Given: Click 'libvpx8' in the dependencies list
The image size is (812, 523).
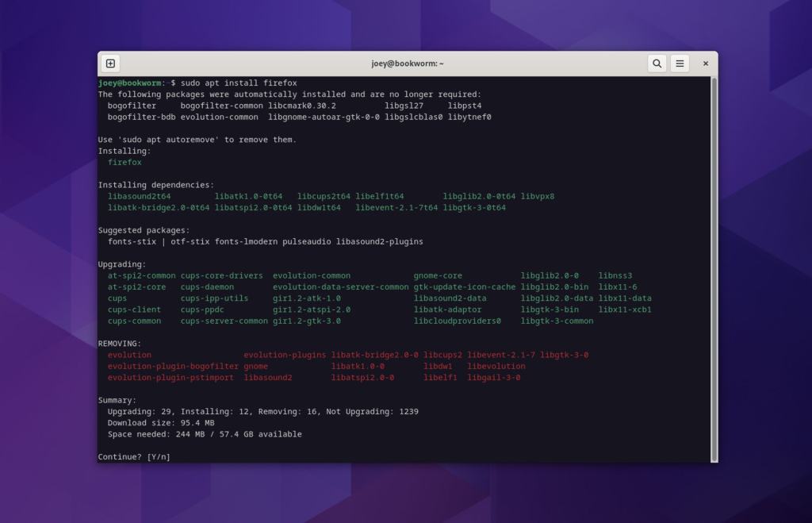Looking at the screenshot, I should 538,197.
